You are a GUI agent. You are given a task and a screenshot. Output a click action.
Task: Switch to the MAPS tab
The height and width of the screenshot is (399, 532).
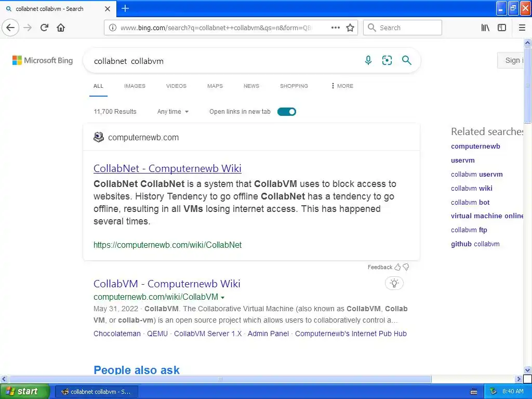pyautogui.click(x=215, y=86)
